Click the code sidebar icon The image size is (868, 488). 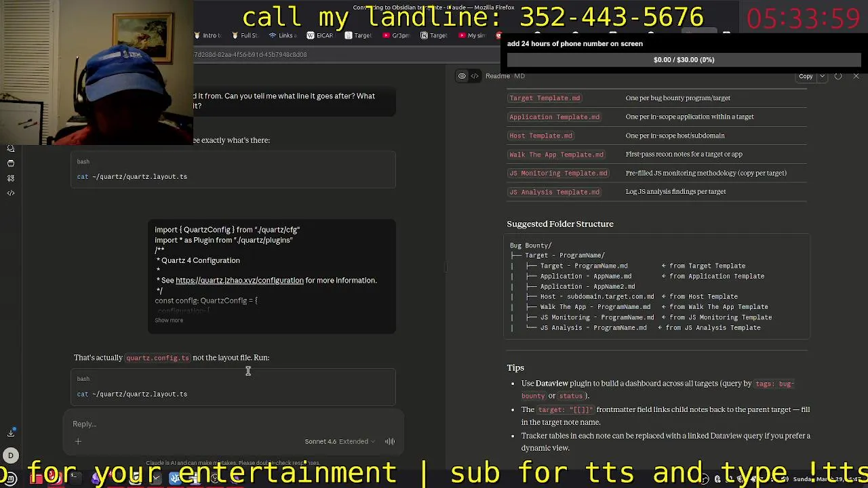[11, 193]
